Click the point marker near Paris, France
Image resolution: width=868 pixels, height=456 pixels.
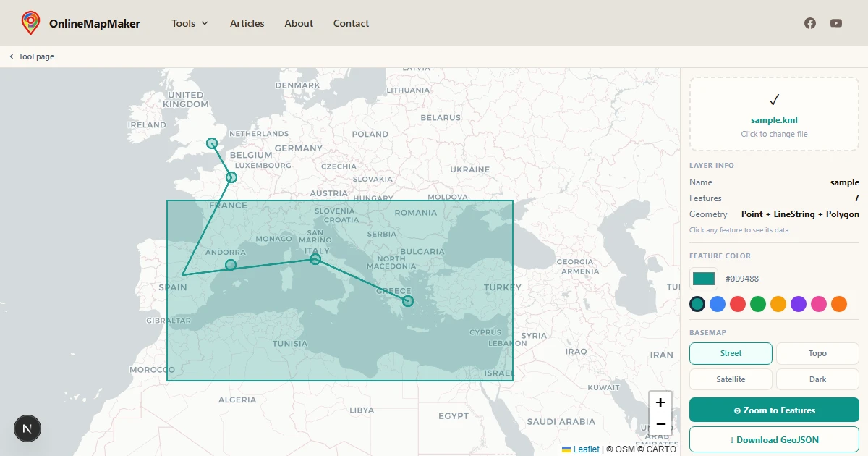(231, 177)
